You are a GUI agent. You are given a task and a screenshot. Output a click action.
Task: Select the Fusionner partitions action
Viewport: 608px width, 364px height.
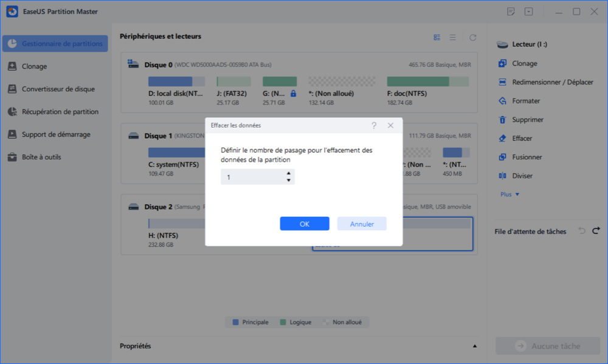tap(502, 157)
